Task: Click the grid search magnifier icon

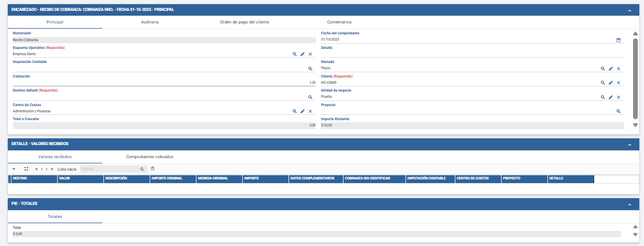Action: tap(142, 169)
